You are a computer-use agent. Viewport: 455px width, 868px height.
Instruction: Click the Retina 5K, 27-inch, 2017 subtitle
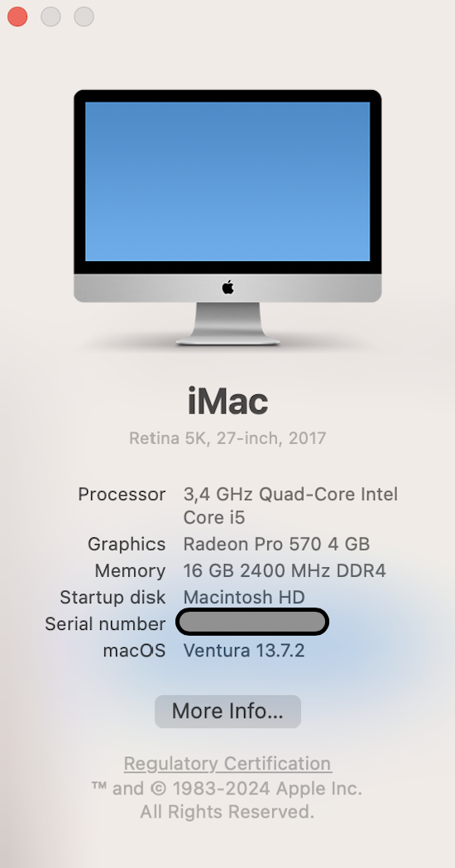click(x=227, y=438)
